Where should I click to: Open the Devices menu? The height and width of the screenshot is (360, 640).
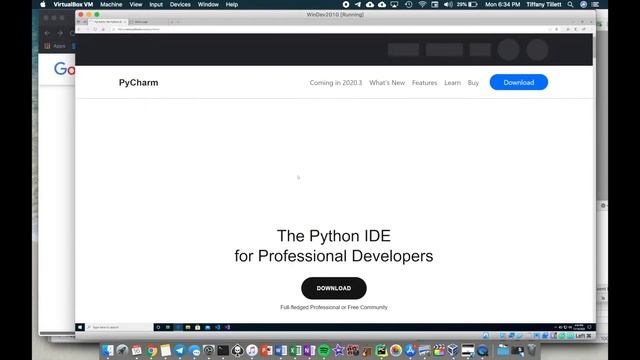point(180,4)
